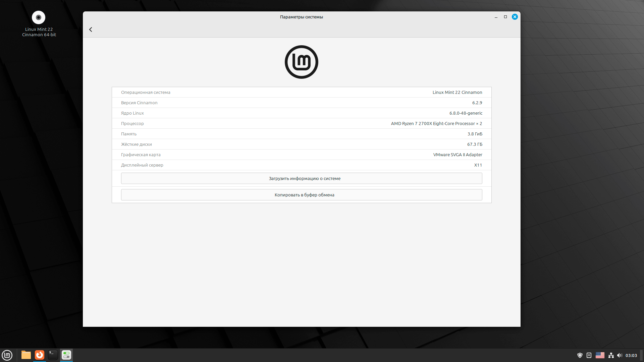The height and width of the screenshot is (362, 644).
Task: Select the Процессор row in system info
Action: pos(302,123)
